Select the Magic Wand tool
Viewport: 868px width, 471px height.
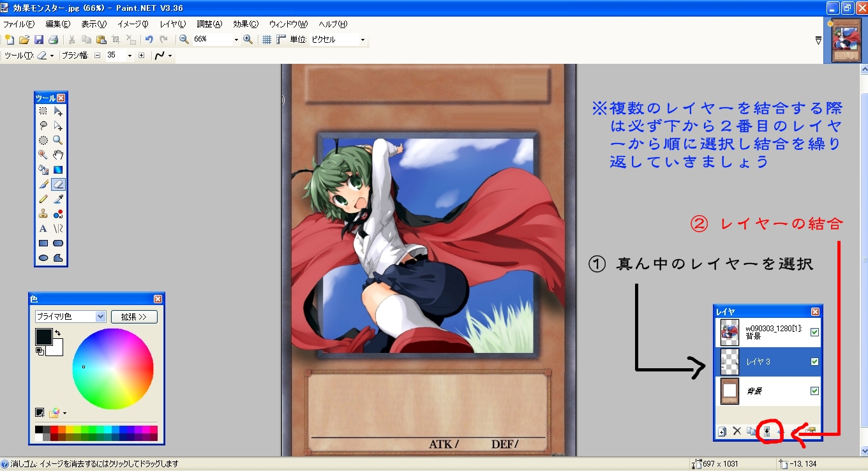pos(43,155)
